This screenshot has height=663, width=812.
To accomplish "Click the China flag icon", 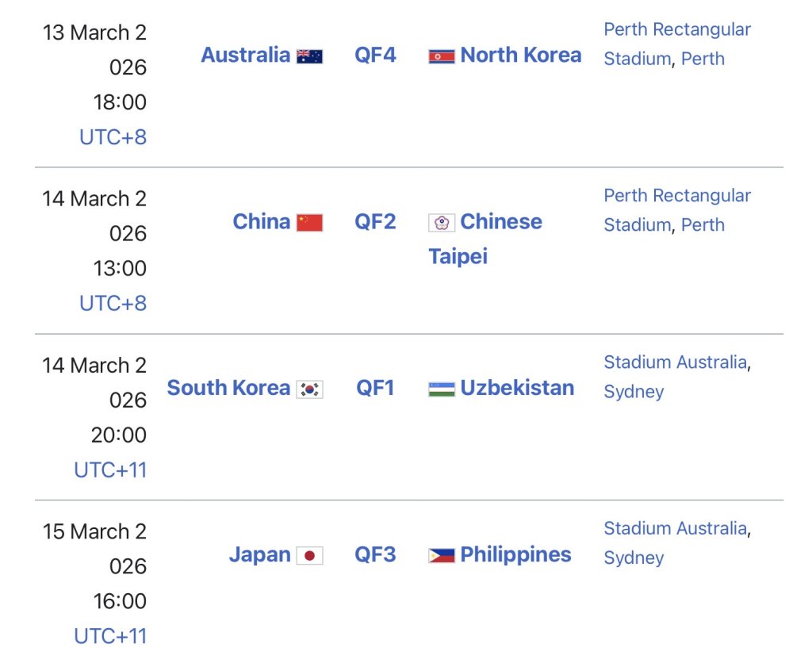I will pos(309,223).
